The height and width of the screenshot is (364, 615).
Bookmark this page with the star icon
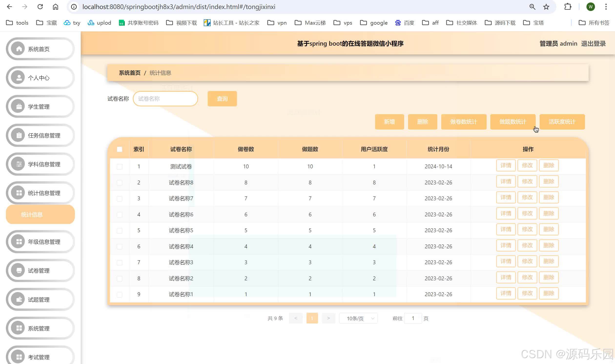[x=546, y=7]
